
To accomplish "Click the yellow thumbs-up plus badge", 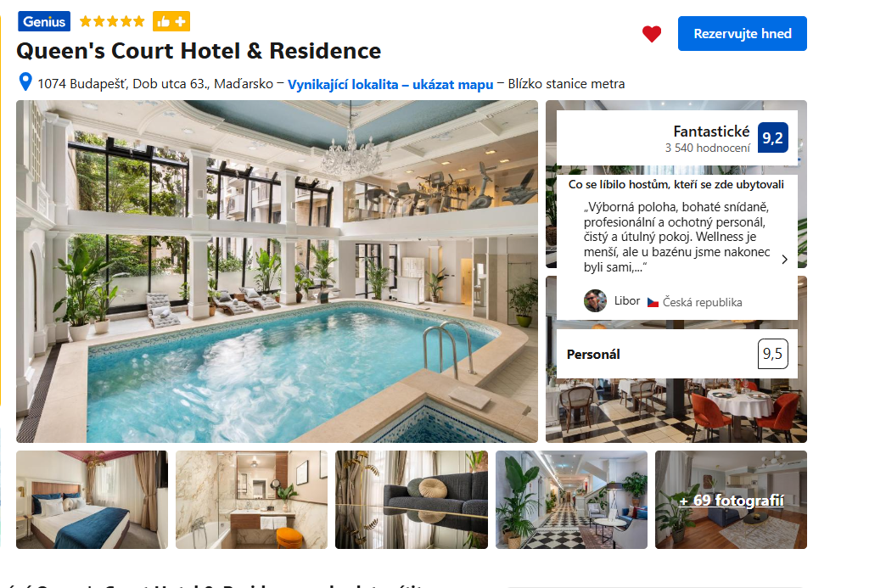I will click(171, 21).
